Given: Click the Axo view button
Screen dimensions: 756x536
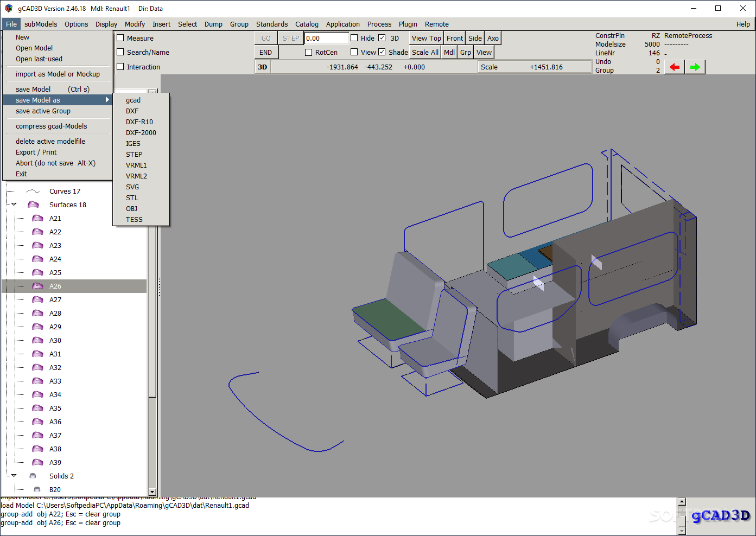Looking at the screenshot, I should pyautogui.click(x=493, y=38).
